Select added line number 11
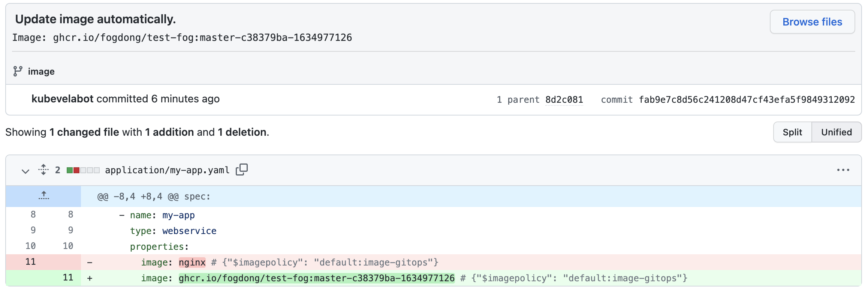This screenshot has height=291, width=868. 68,277
